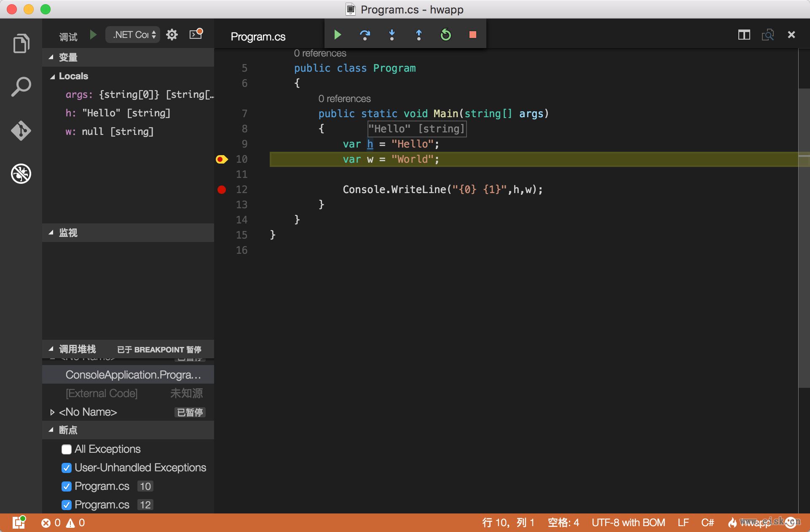Disable the Program.cs line 12 breakpoint

pyautogui.click(x=67, y=505)
